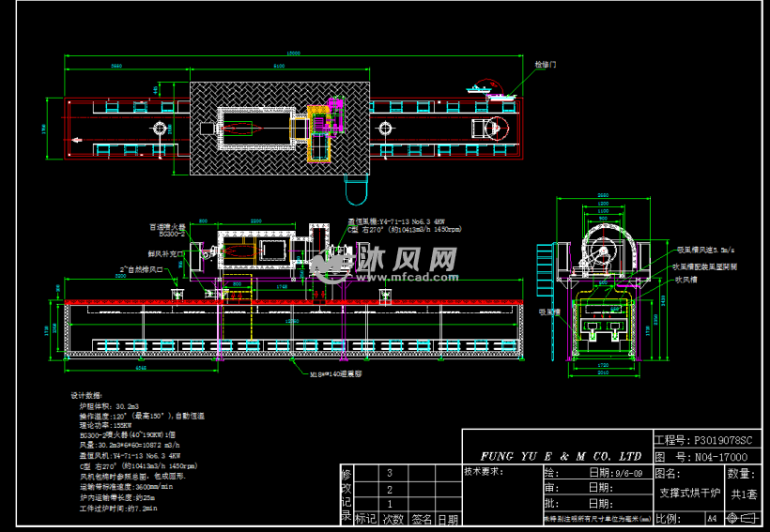
Task: Click revision row number 3
Action: [x=390, y=474]
